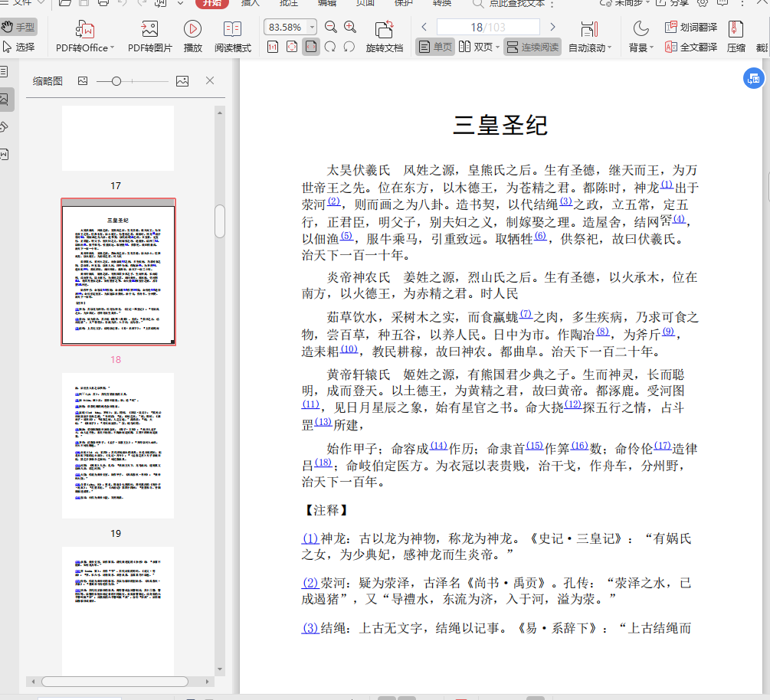This screenshot has height=700, width=770.
Task: Rotate document with 旋转文档
Action: (384, 37)
